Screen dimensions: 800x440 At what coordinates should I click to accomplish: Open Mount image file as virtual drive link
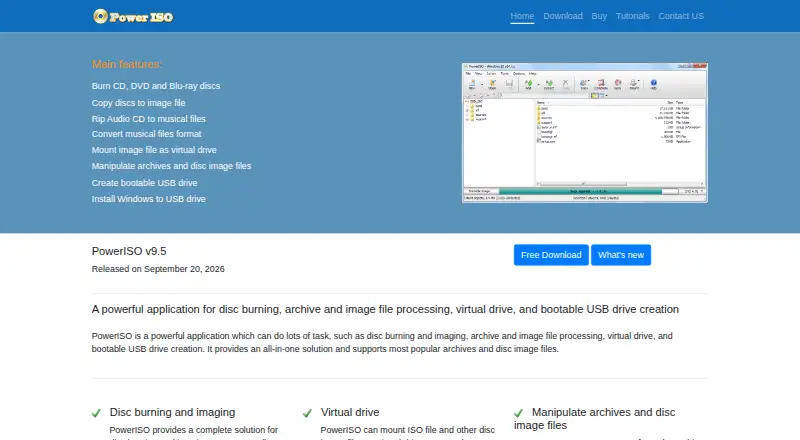[x=154, y=150]
